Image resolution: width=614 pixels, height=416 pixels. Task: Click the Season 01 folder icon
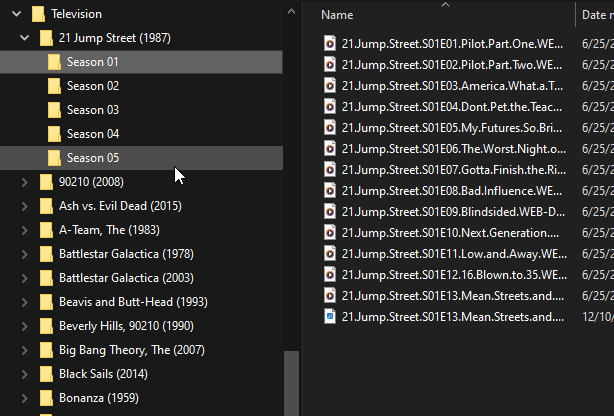[54, 62]
